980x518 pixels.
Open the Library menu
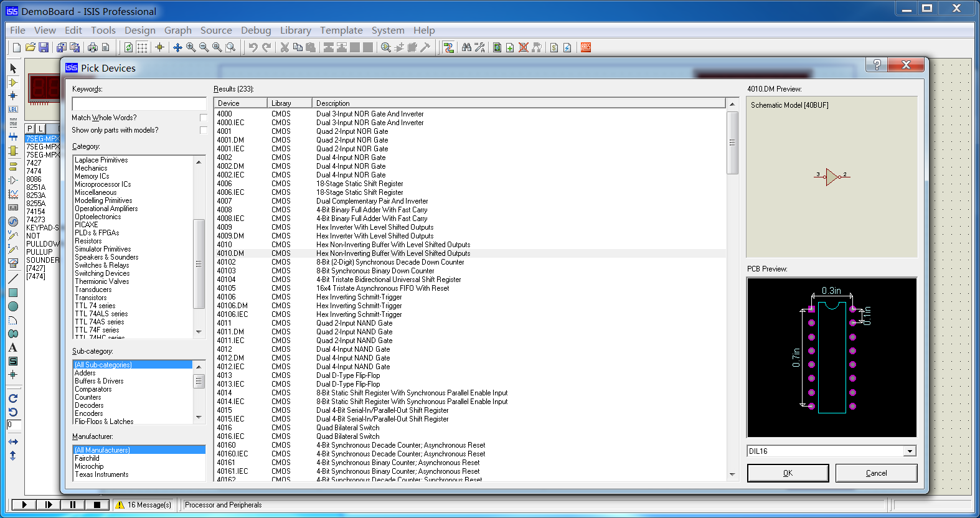[295, 30]
